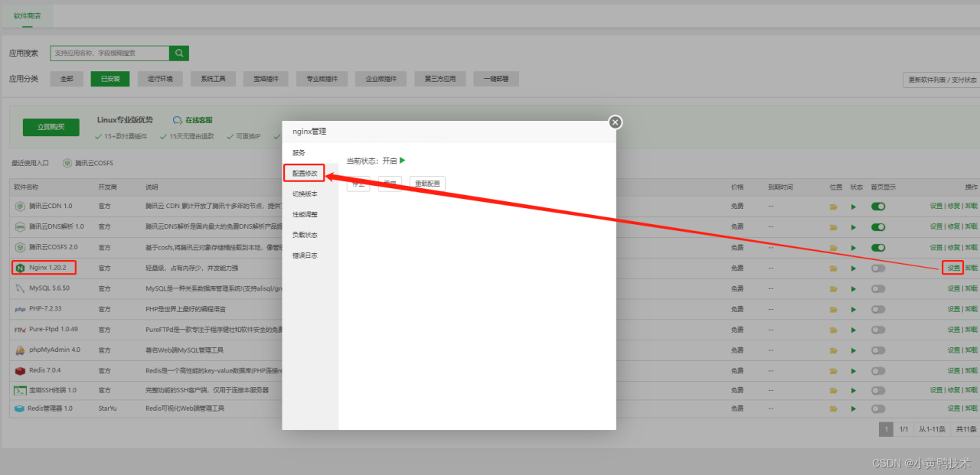Viewport: 980px width, 475px height.
Task: Open folder location for Nginx row
Action: (x=834, y=268)
